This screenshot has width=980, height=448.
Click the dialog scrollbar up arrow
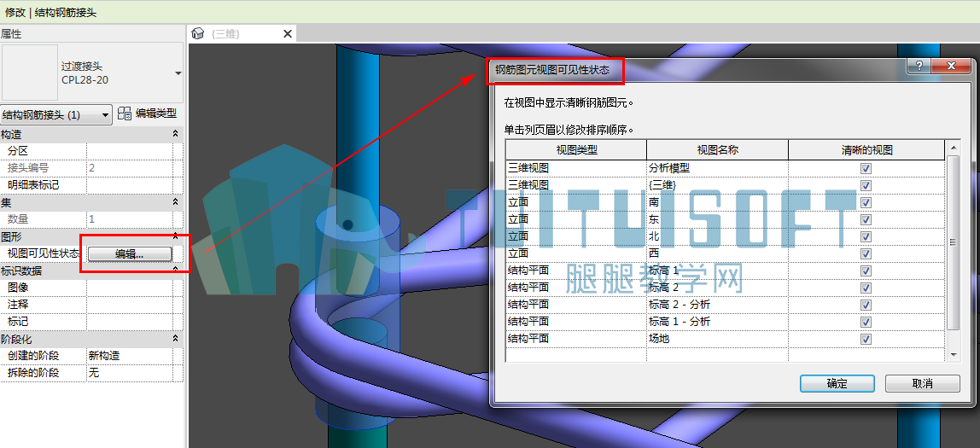[x=954, y=148]
